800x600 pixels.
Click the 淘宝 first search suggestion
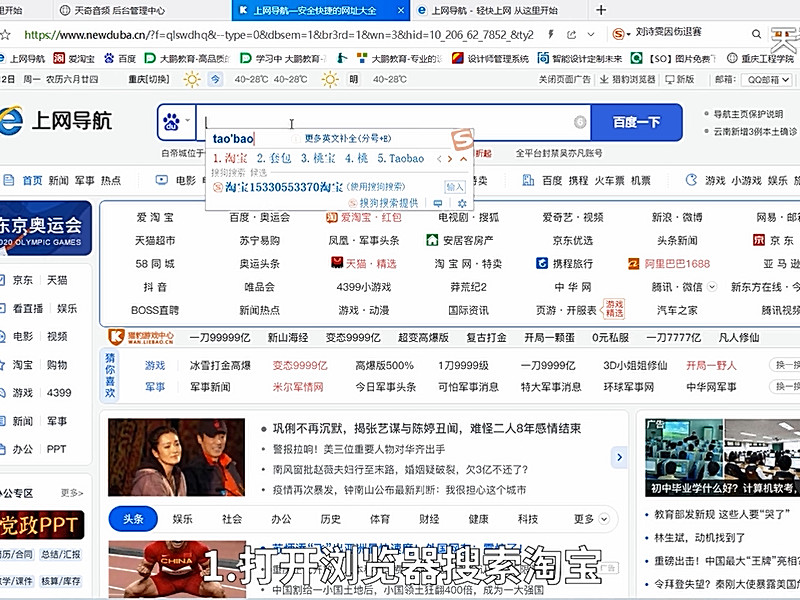point(232,156)
